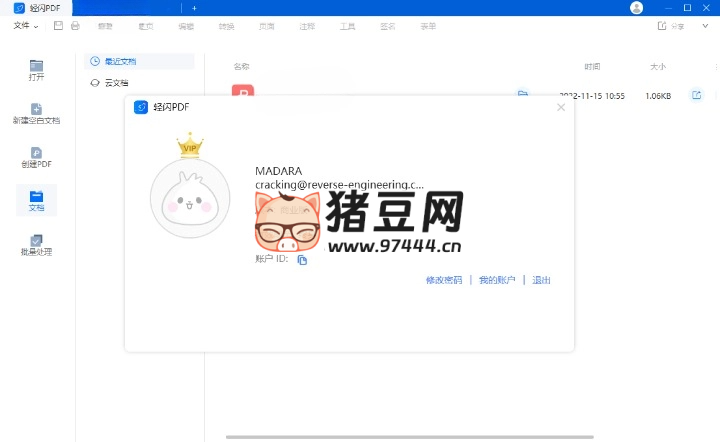
Task: Click the 退出 logout link
Action: pyautogui.click(x=541, y=280)
